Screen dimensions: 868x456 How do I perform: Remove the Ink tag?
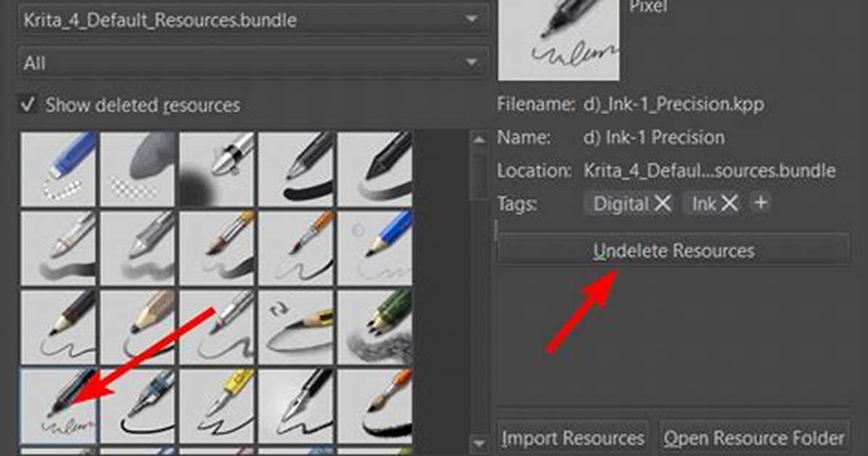729,204
